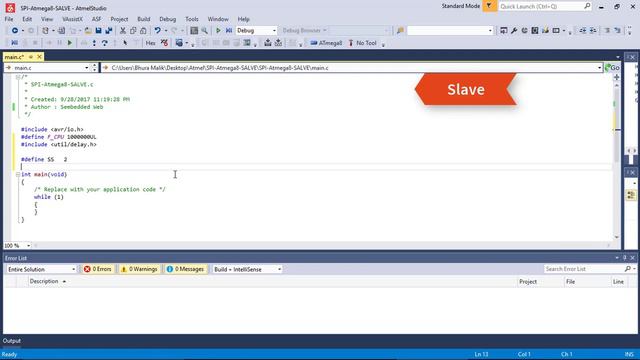
Task: Click the Decrease Indent toolbar icon
Action: click(582, 31)
